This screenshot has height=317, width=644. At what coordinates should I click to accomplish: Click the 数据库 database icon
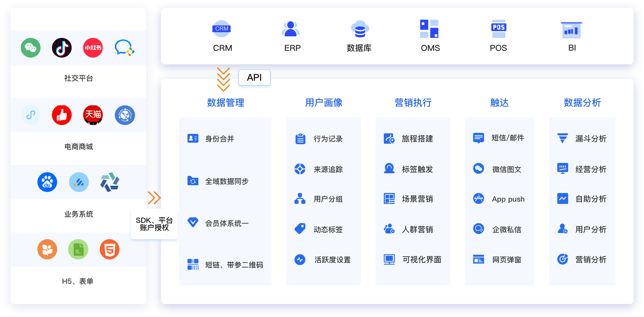coord(360,29)
